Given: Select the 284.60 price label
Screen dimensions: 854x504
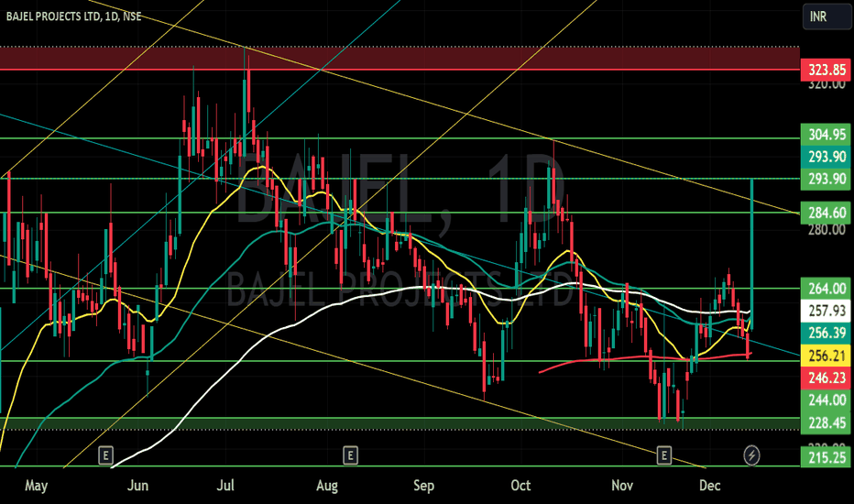Looking at the screenshot, I should tap(826, 212).
